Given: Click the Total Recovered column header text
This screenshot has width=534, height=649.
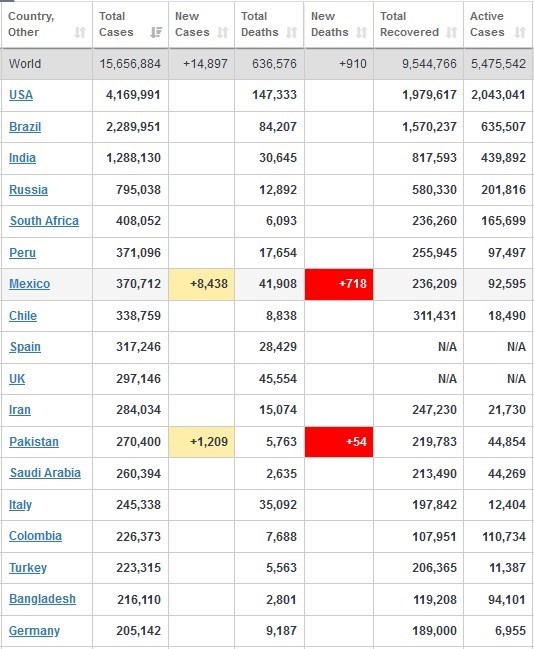Looking at the screenshot, I should tap(409, 24).
